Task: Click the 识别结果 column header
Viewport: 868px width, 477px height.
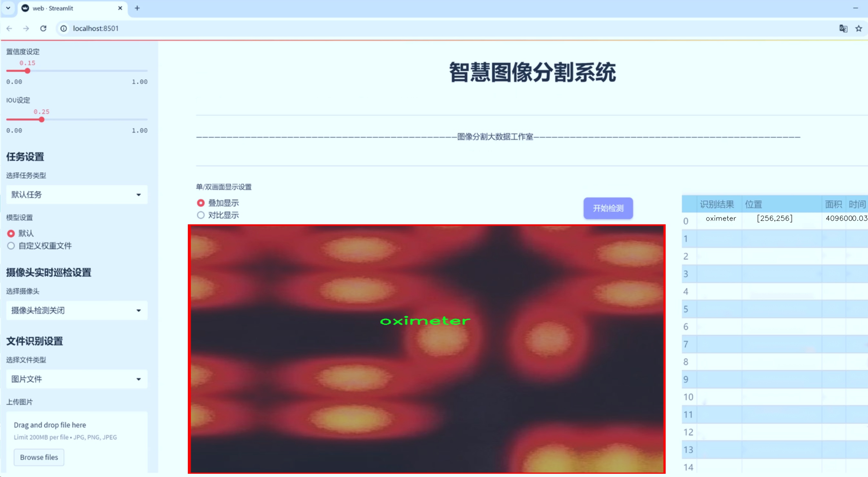Action: tap(717, 204)
